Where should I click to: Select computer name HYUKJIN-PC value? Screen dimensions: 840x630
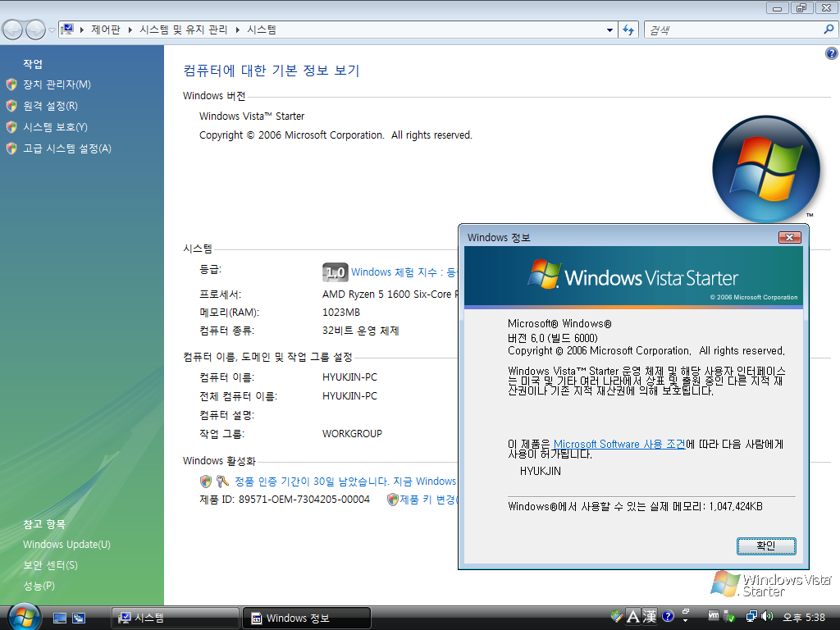pyautogui.click(x=349, y=377)
